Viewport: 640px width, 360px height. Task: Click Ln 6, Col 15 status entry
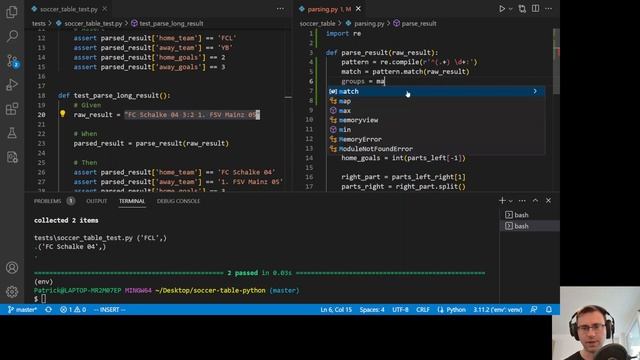[x=336, y=309]
